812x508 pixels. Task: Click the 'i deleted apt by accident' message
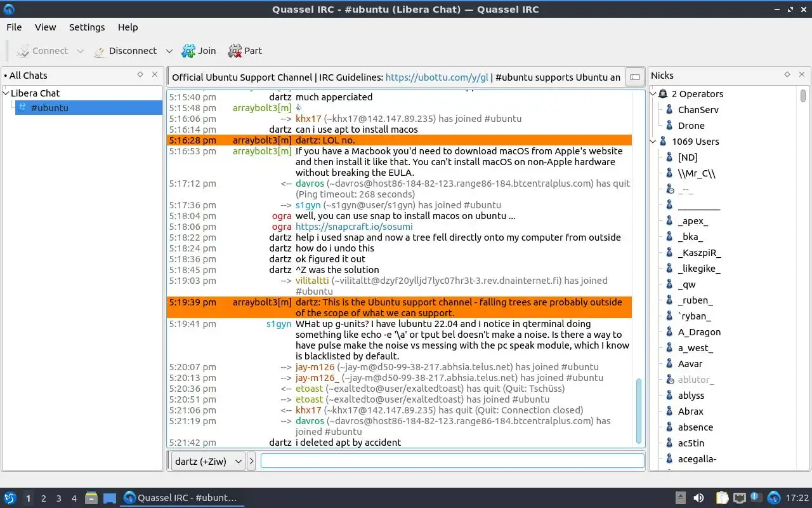click(348, 443)
